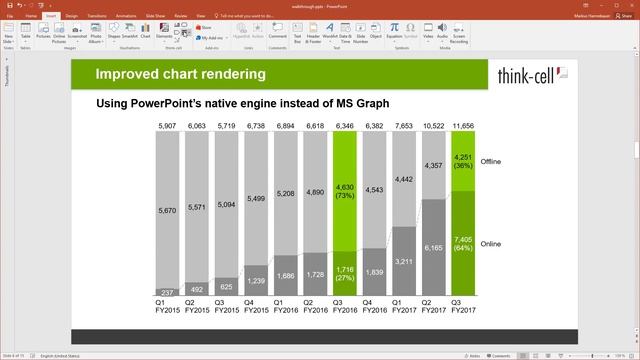Screen dimensions: 640x360
Task: Collapse the ribbon
Action: [635, 48]
